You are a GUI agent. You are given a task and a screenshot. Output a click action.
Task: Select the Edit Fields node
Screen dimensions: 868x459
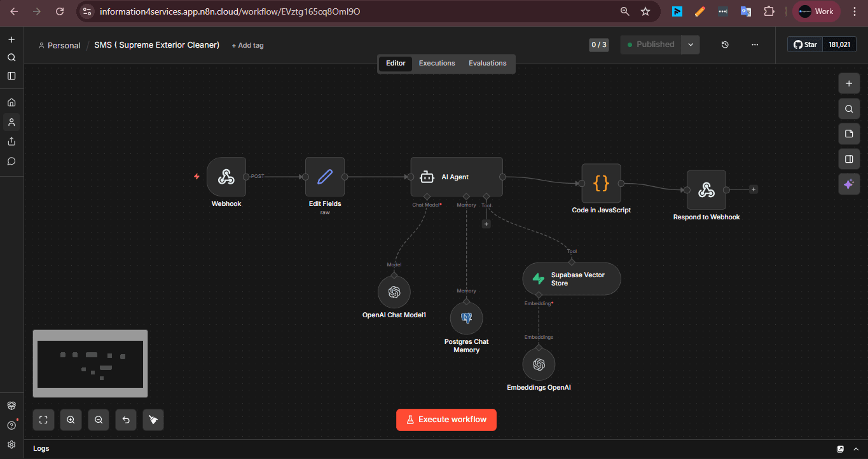pos(325,177)
